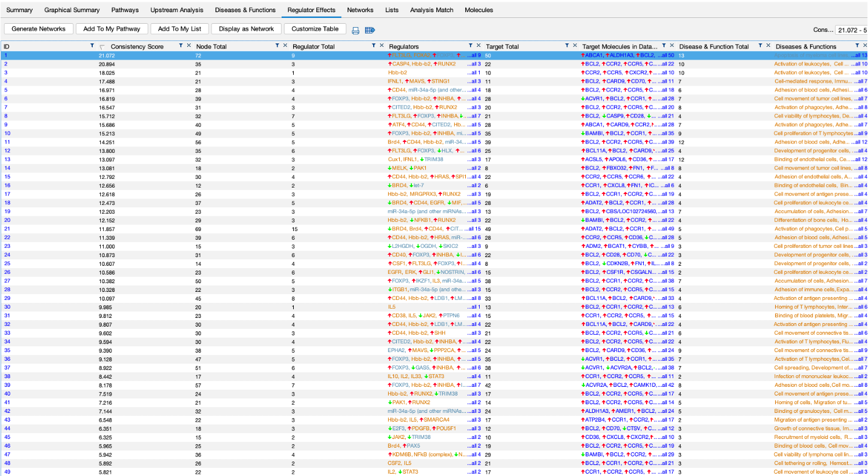Open the row ID 49 link
Screen dimensions: 868x476
[8, 472]
